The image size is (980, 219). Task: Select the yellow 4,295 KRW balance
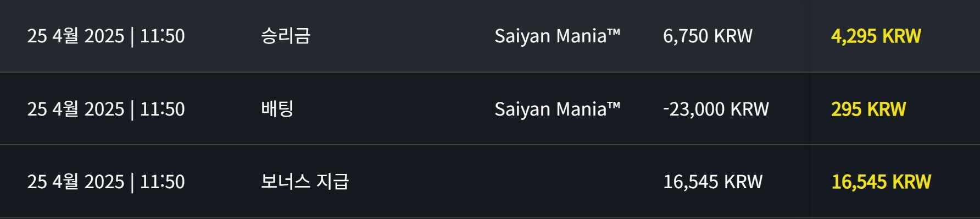876,36
